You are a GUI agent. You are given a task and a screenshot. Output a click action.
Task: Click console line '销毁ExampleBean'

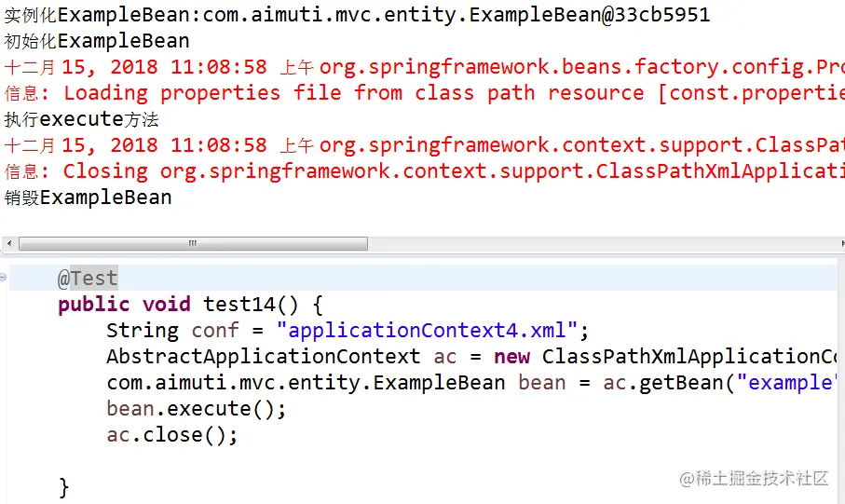click(88, 198)
